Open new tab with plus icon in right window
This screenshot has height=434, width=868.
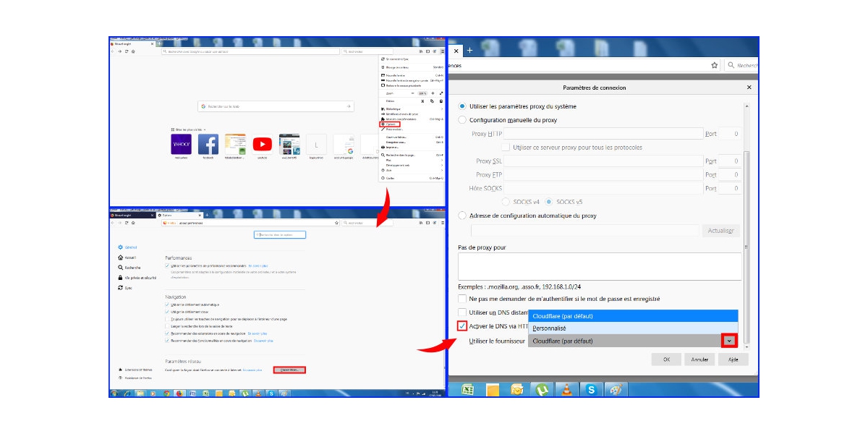(469, 50)
